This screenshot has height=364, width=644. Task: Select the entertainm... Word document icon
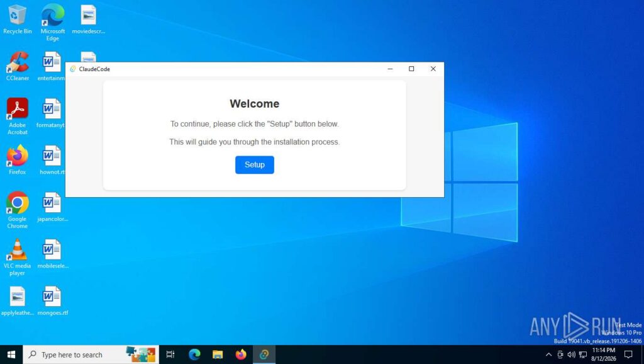[x=52, y=66]
